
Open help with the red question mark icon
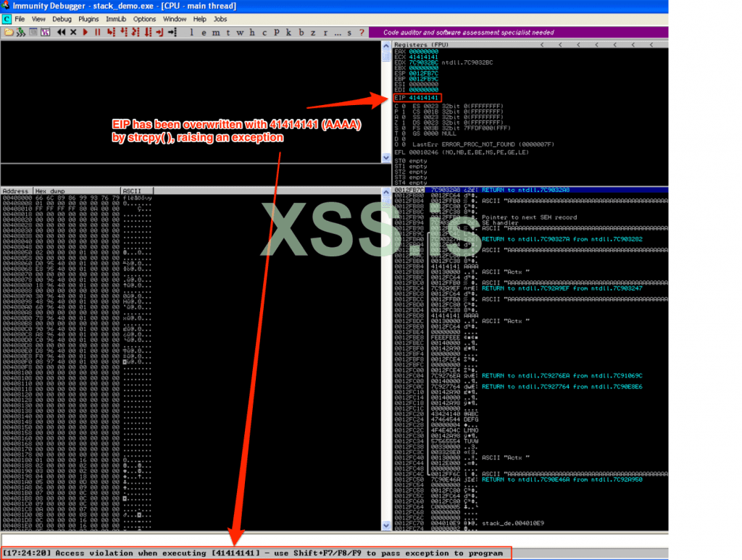pyautogui.click(x=362, y=32)
